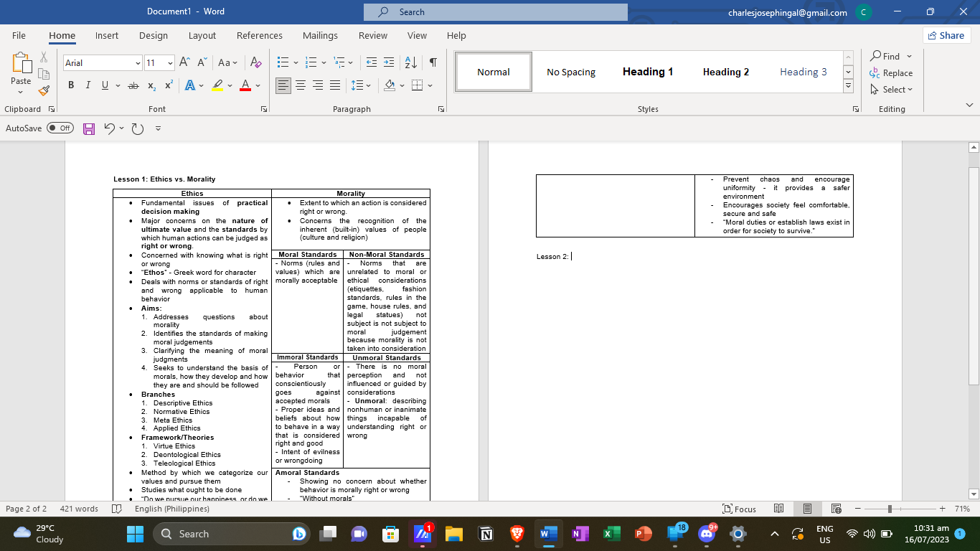This screenshot has width=980, height=551.
Task: Shrink font size with smaller A icon
Action: [202, 62]
